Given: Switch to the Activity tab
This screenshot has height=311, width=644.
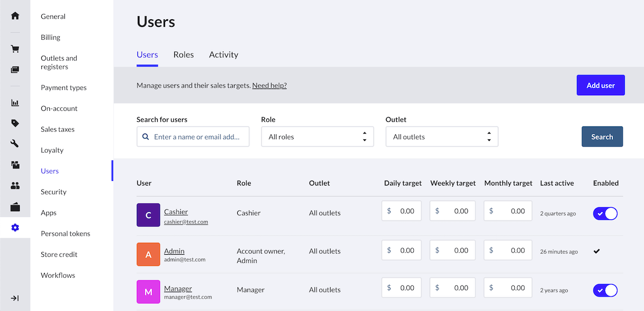Looking at the screenshot, I should pyautogui.click(x=223, y=55).
